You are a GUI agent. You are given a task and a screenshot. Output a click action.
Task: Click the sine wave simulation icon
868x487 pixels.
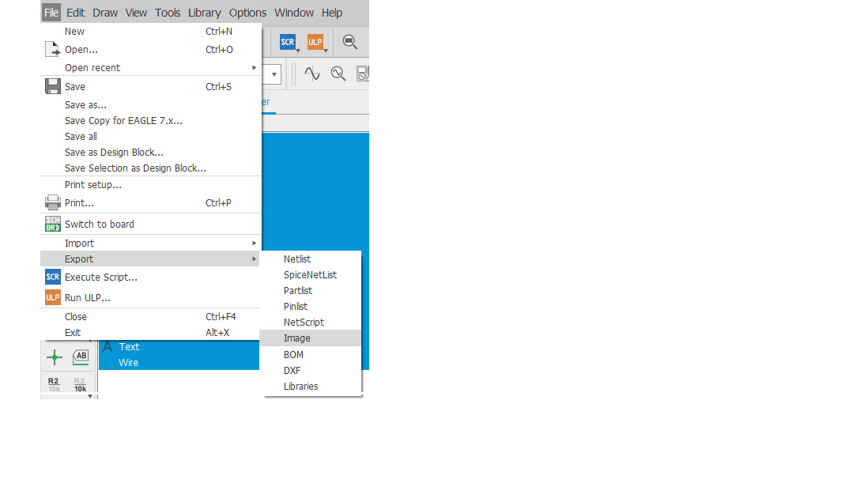pos(312,74)
